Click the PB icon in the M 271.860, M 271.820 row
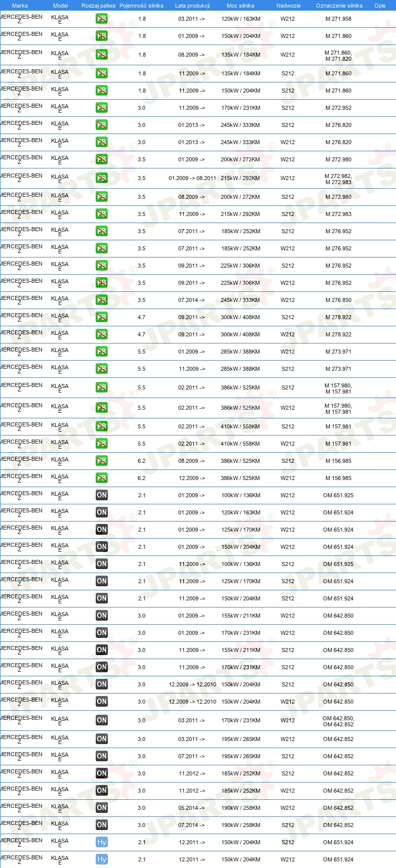 (x=101, y=55)
